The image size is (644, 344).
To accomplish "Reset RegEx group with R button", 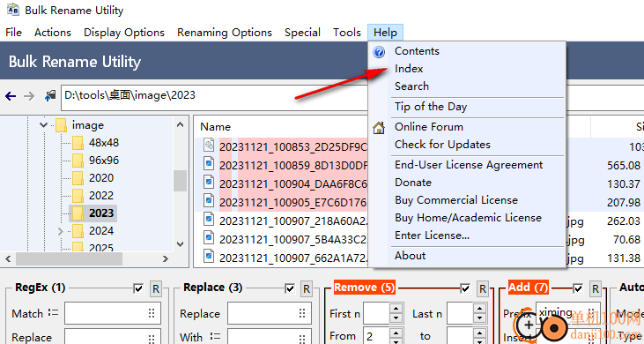I will [156, 289].
